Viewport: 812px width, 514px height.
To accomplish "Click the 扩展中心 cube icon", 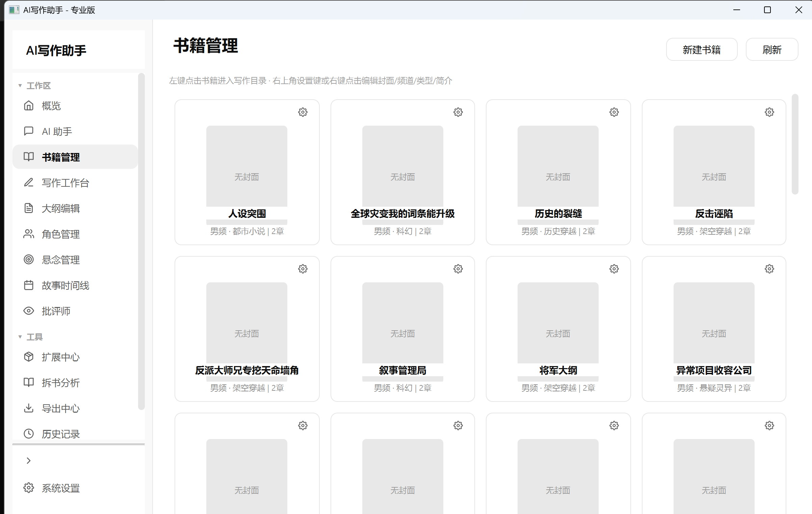I will tap(29, 357).
